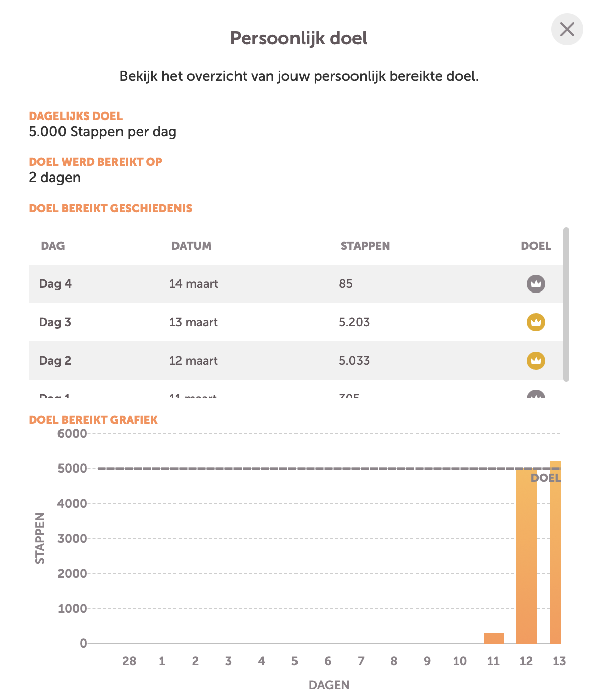This screenshot has width=593, height=700.
Task: Click the history table scrollbar
Action: coord(566,304)
